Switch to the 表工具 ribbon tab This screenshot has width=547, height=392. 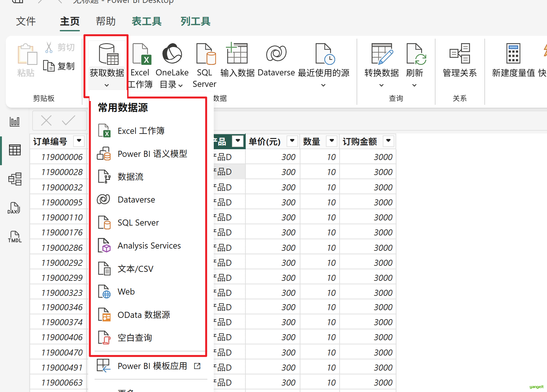tap(146, 21)
